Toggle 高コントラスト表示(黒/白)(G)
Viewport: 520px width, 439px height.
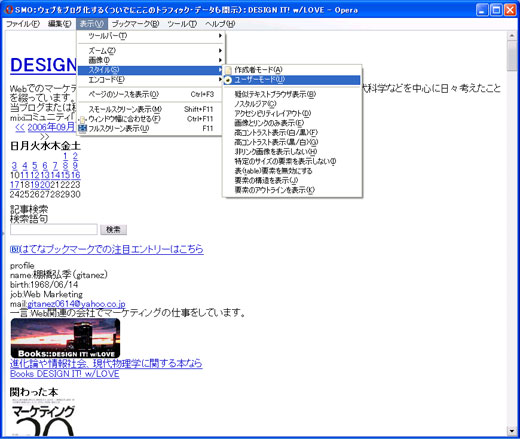292,142
